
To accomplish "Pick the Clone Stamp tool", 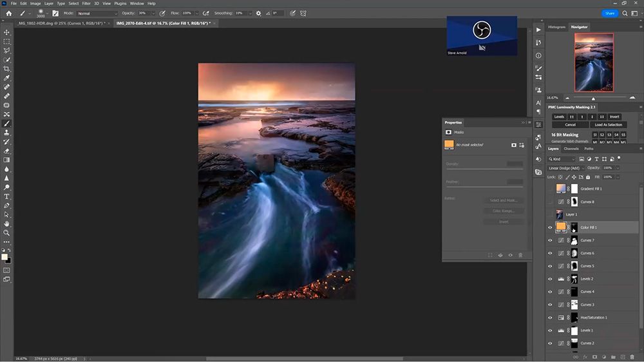I will pos(7,132).
